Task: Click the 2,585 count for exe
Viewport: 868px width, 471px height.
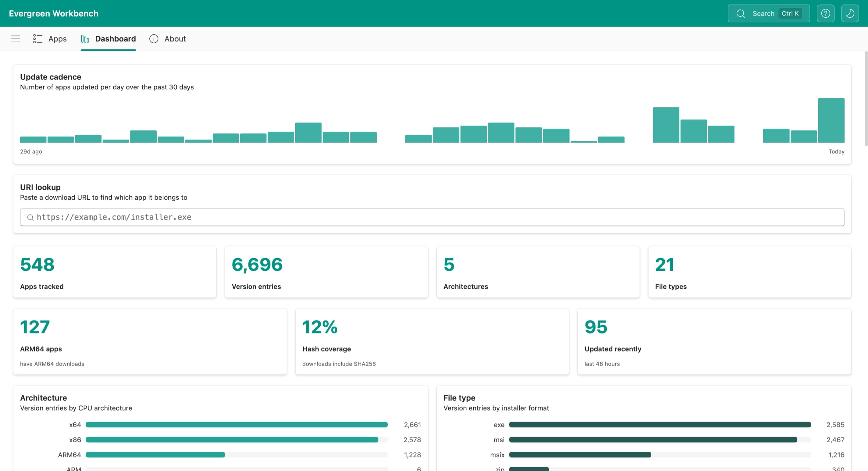Action: click(835, 425)
